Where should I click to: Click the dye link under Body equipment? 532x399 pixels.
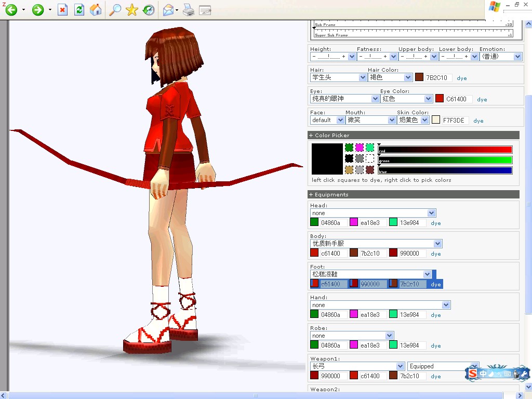(x=436, y=254)
